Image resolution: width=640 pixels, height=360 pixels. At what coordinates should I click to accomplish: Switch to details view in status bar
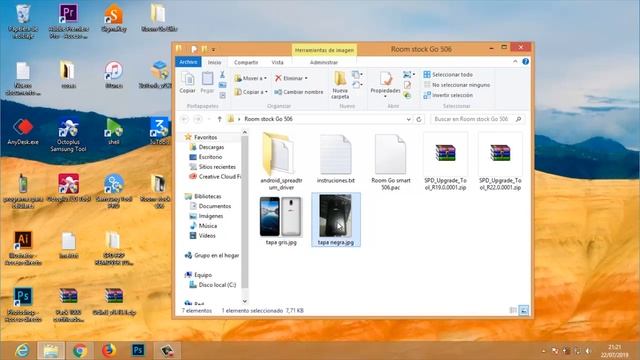point(513,311)
